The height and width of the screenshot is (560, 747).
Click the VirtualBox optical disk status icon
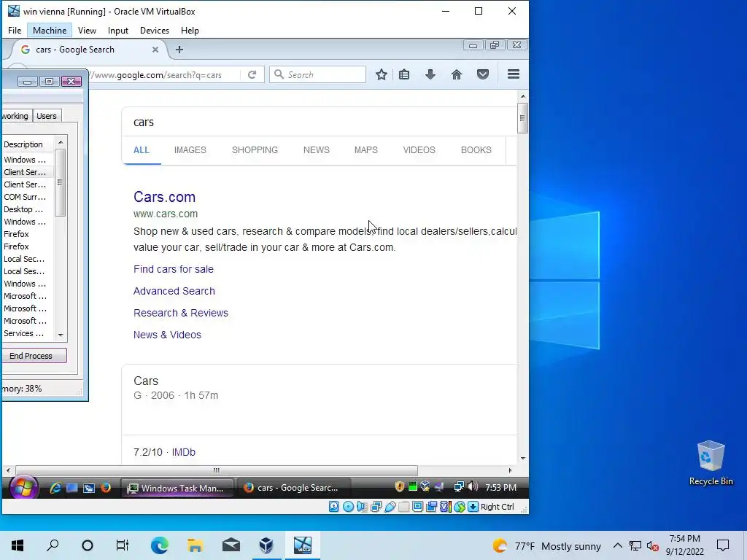pyautogui.click(x=348, y=507)
